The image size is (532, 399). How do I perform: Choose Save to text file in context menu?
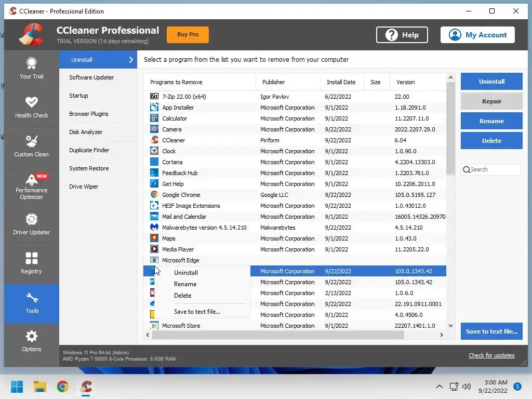(197, 312)
